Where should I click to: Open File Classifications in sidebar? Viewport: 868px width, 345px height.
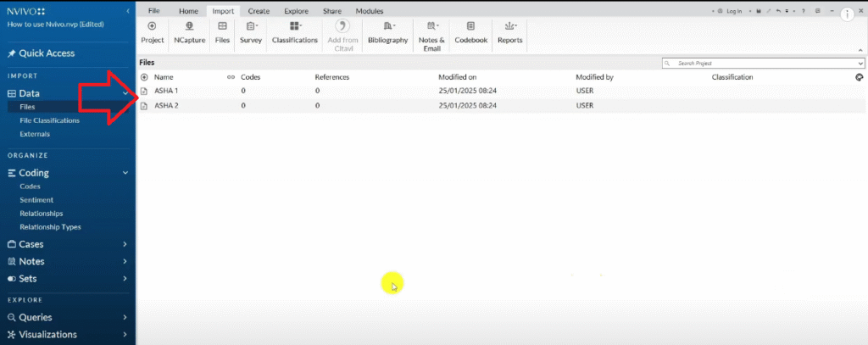click(x=49, y=120)
